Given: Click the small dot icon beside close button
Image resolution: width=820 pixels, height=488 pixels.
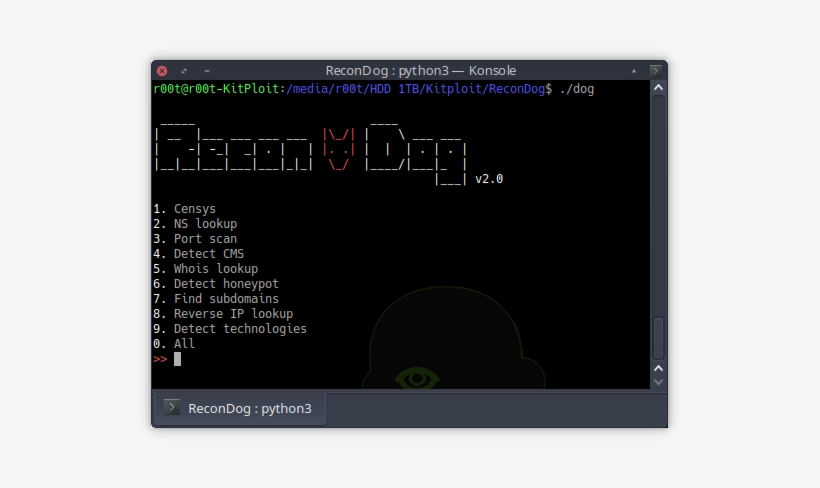Looking at the screenshot, I should (x=184, y=71).
